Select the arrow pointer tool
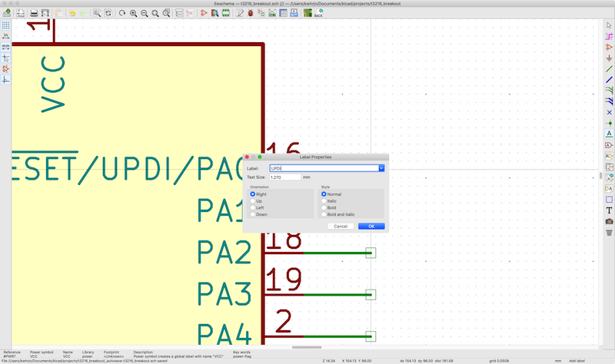The width and height of the screenshot is (615, 364). 609,25
